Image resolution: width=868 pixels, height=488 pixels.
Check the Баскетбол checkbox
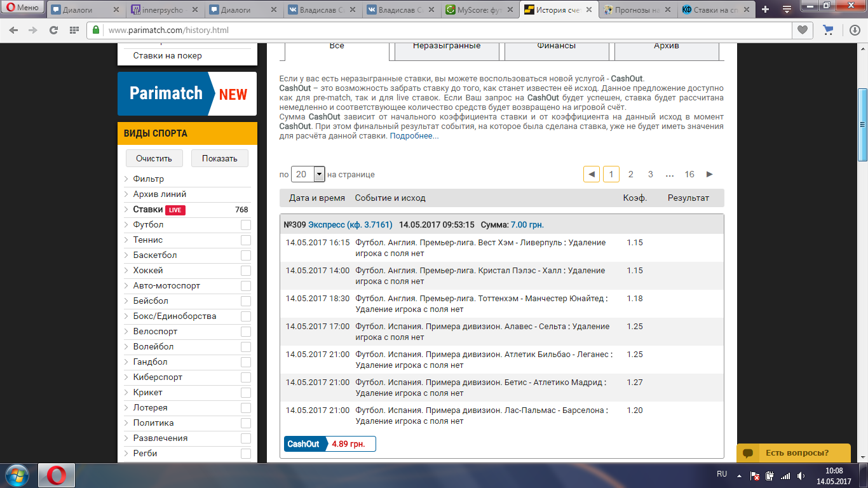click(x=246, y=255)
